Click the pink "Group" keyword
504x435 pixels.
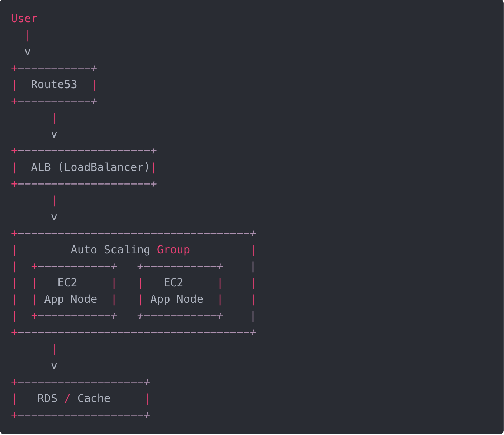pyautogui.click(x=173, y=250)
